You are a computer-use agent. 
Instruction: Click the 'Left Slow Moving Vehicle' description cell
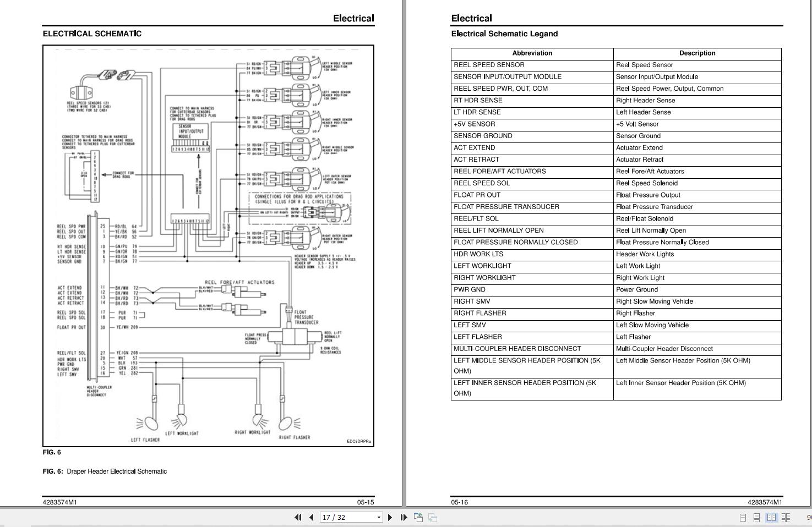coord(697,325)
